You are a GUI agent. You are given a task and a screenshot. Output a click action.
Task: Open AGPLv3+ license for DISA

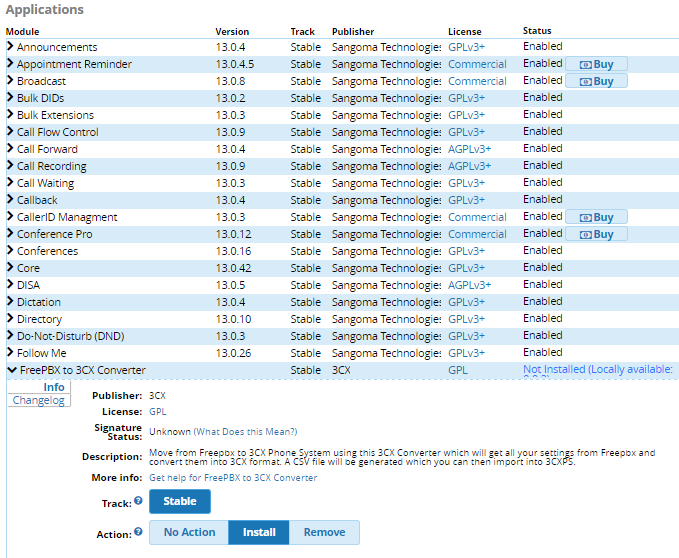469,285
